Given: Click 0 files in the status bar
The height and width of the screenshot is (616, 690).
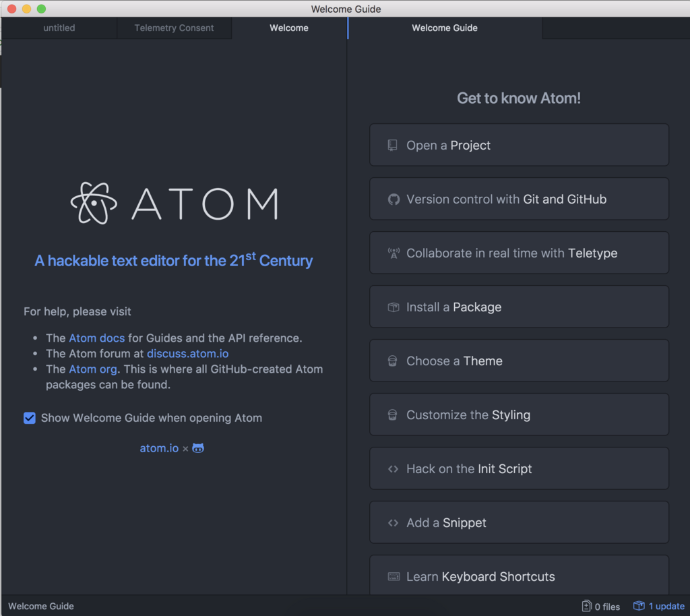Looking at the screenshot, I should 607,607.
